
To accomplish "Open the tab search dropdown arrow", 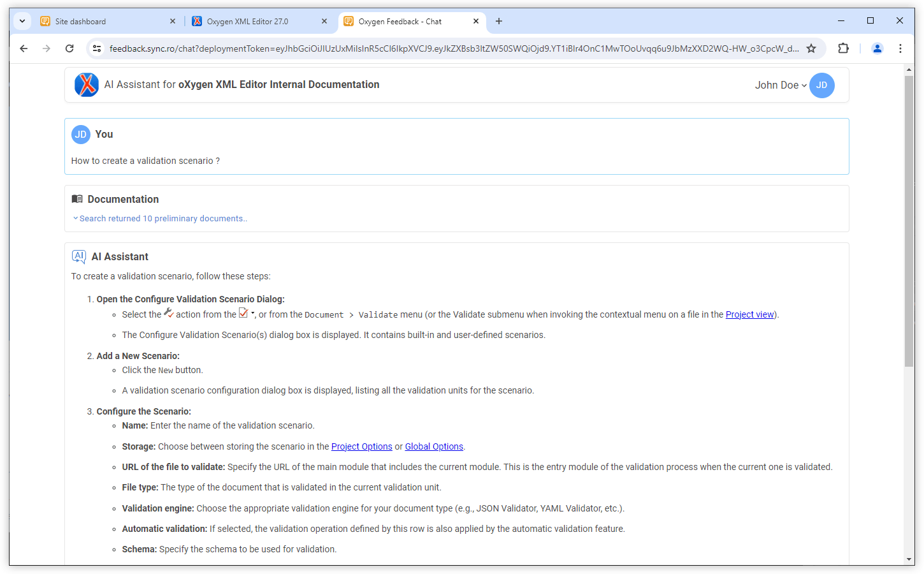I will tap(22, 21).
